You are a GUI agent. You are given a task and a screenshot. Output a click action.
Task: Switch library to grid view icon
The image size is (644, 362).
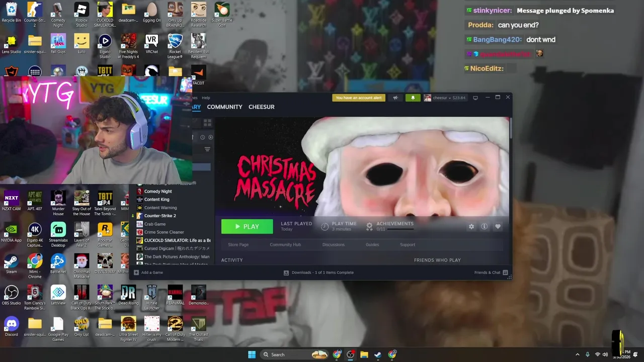pos(208,123)
